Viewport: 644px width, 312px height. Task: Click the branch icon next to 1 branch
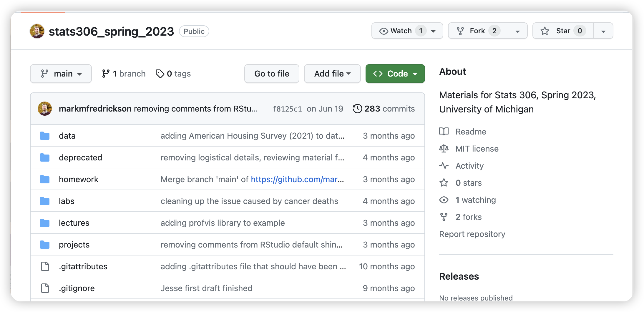(x=106, y=74)
